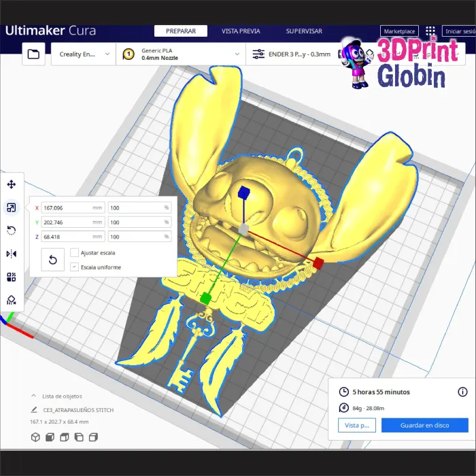Expand the Creality printer dropdown

click(84, 54)
